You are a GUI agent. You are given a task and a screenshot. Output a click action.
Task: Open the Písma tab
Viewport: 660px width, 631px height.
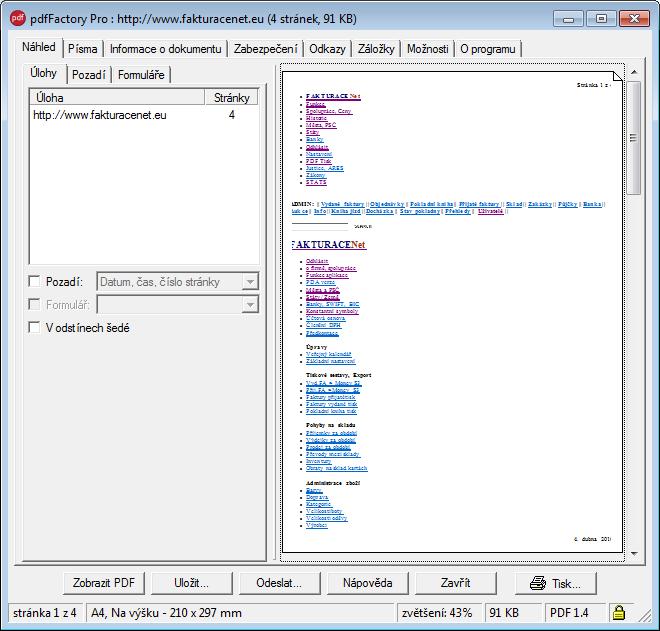click(x=82, y=49)
